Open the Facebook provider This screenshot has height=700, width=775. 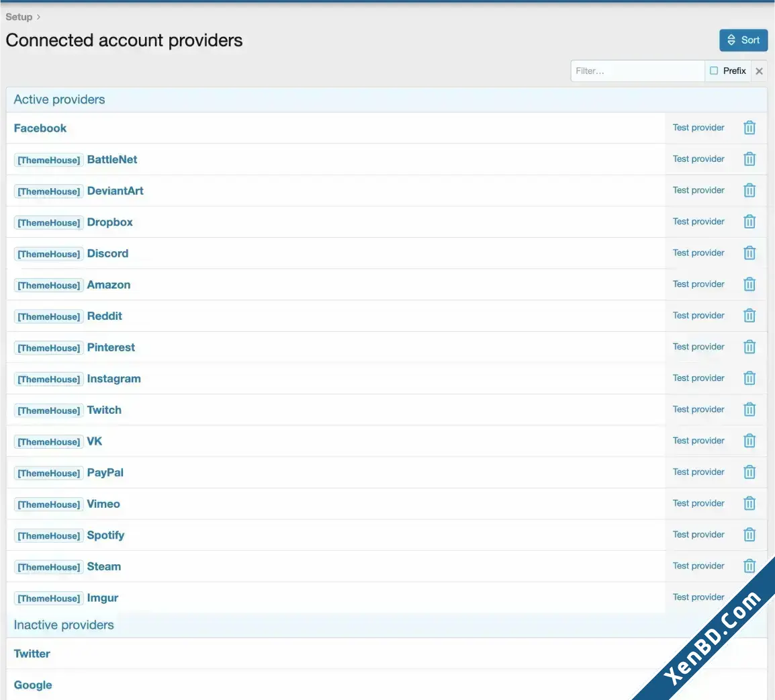(x=40, y=128)
